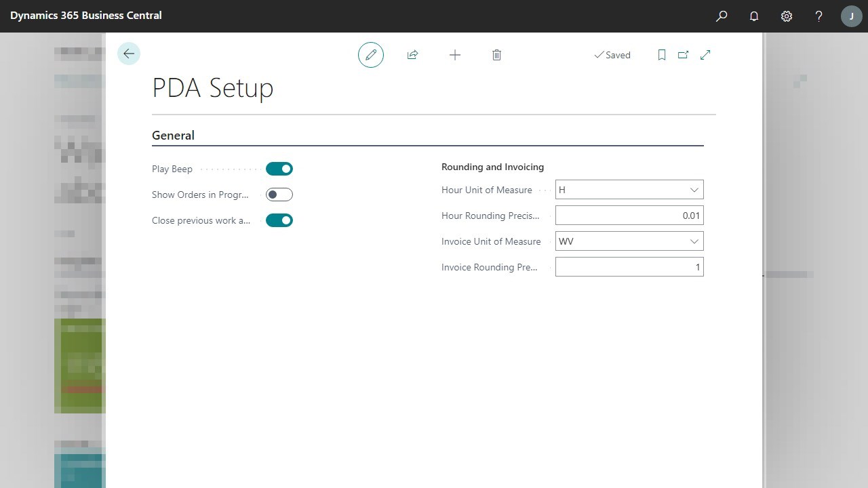Click the General section heading
The width and height of the screenshot is (868, 488).
(x=174, y=136)
